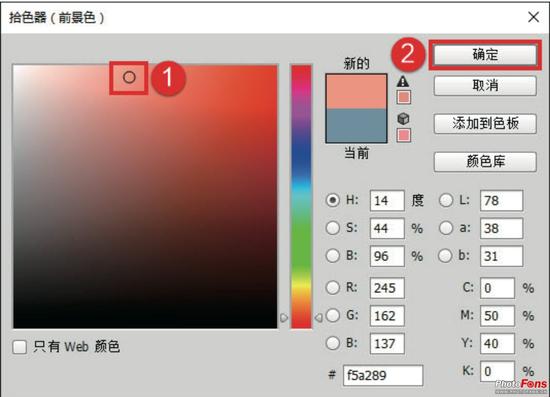Click the Lab b field showing 31
550x397 pixels.
click(501, 256)
